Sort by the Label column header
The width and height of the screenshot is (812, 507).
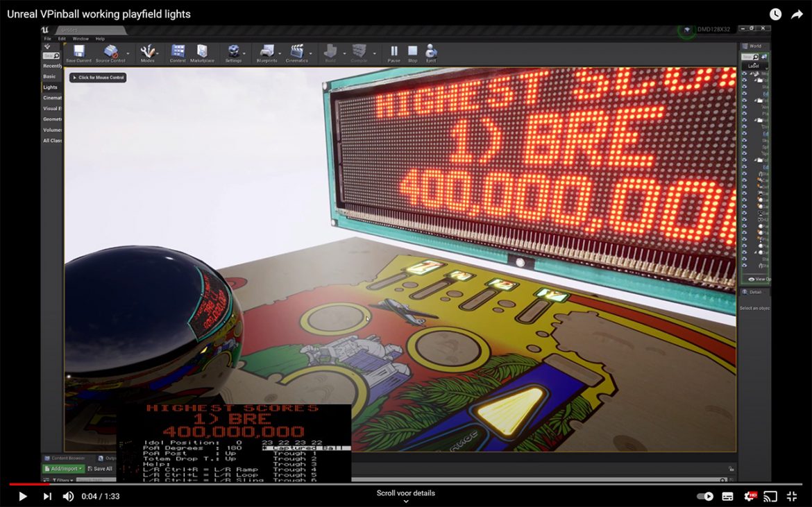pyautogui.click(x=754, y=66)
